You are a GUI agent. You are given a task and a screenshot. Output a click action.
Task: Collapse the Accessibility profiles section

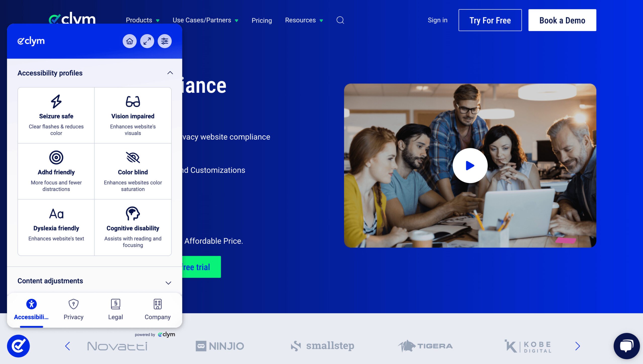(x=170, y=73)
